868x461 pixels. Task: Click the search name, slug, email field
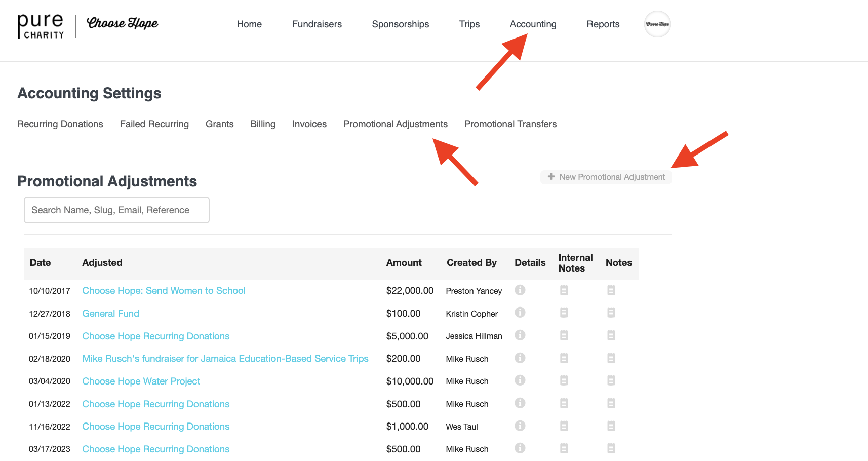tap(116, 210)
